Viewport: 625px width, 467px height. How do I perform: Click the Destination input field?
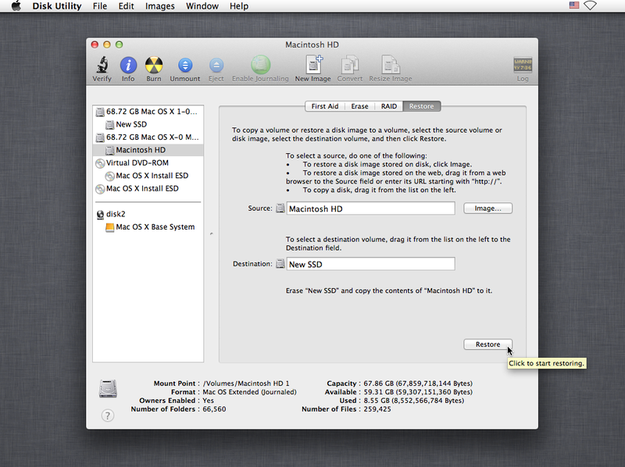click(x=370, y=264)
